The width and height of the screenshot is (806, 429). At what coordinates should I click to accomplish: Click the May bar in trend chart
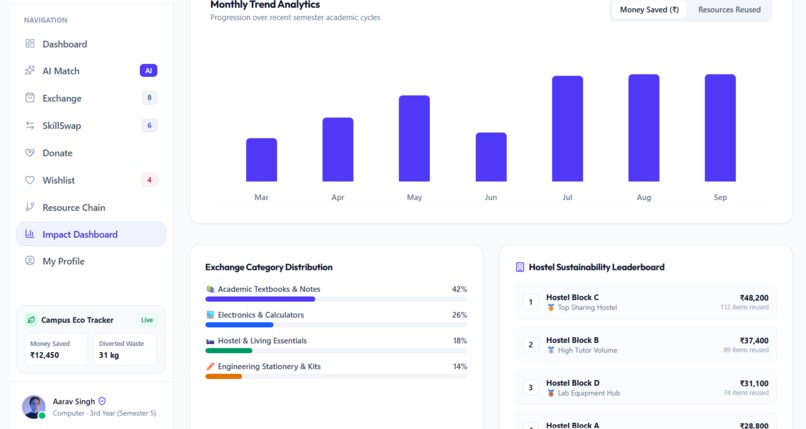[x=414, y=138]
